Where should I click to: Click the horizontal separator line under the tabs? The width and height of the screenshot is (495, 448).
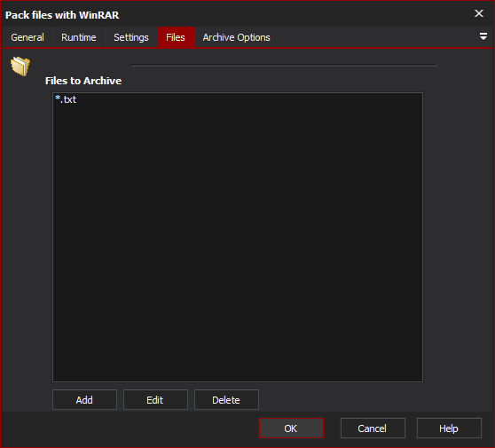pyautogui.click(x=284, y=66)
